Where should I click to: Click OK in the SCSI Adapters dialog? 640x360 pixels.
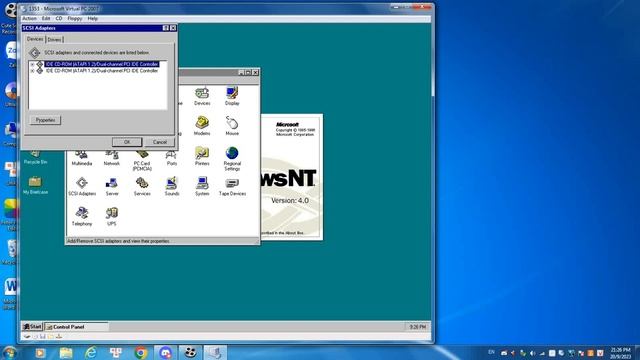pos(127,142)
